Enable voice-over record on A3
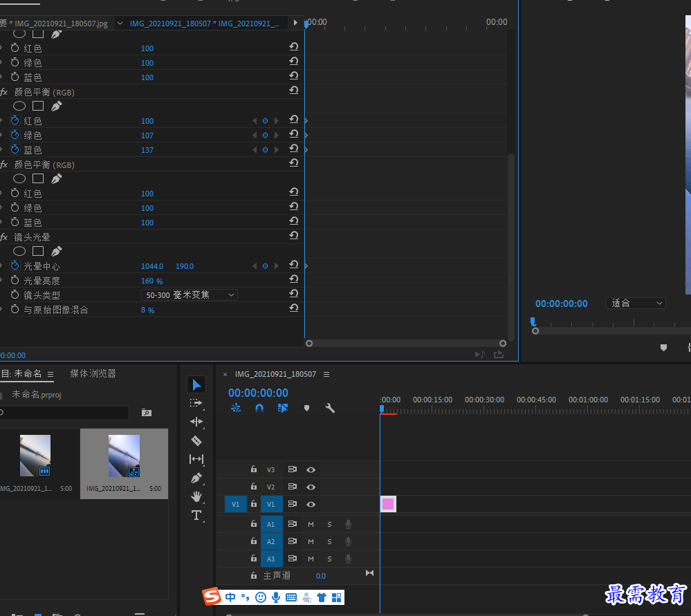This screenshot has width=691, height=616. point(348,559)
